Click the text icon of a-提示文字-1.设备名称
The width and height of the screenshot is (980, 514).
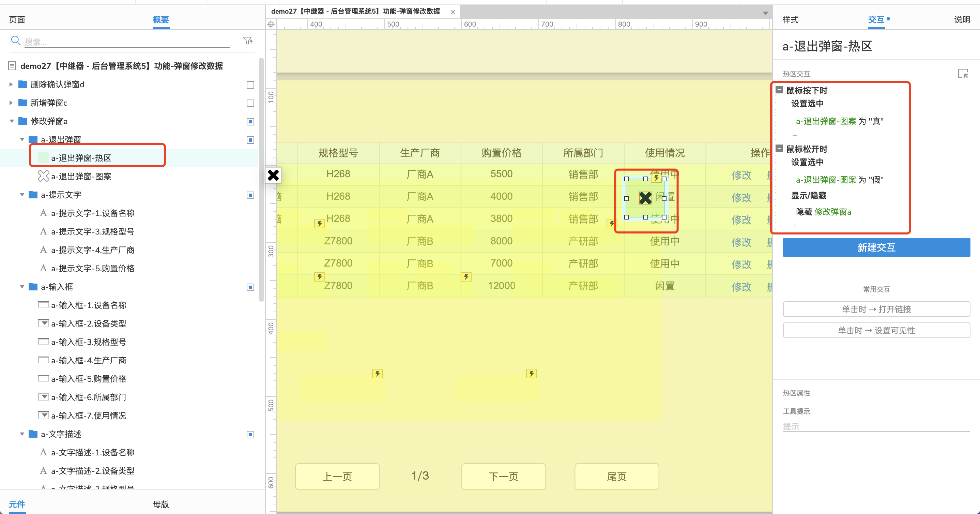pos(43,213)
